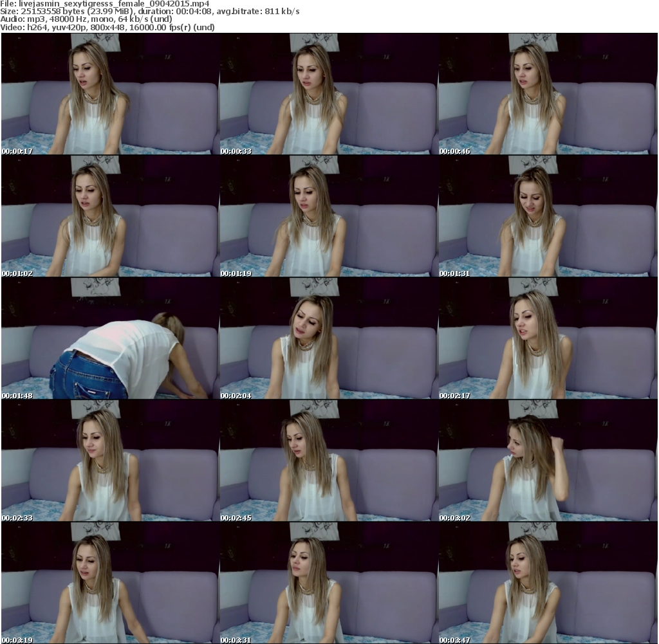This screenshot has height=644, width=659.
Task: Pick the thumbnail at 00:03:02
Action: pyautogui.click(x=548, y=461)
